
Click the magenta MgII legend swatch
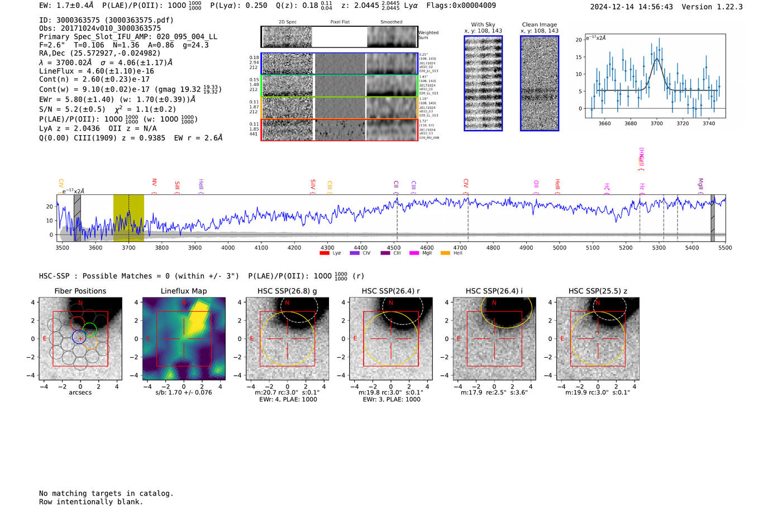414,253
